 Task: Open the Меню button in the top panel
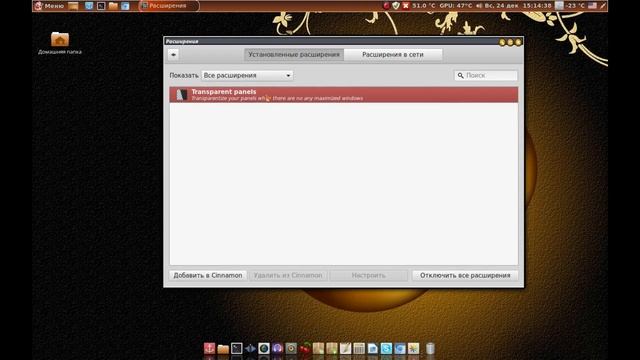pos(49,6)
